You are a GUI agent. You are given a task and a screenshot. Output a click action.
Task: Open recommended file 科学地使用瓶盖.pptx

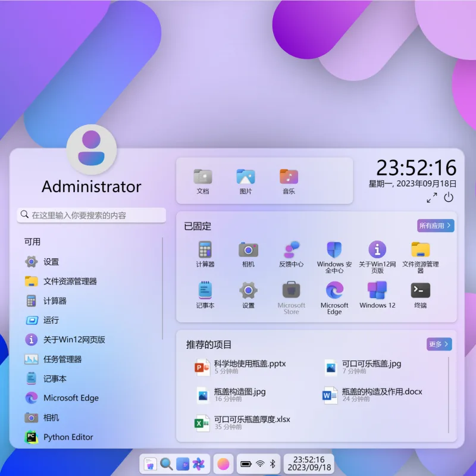[x=240, y=367]
